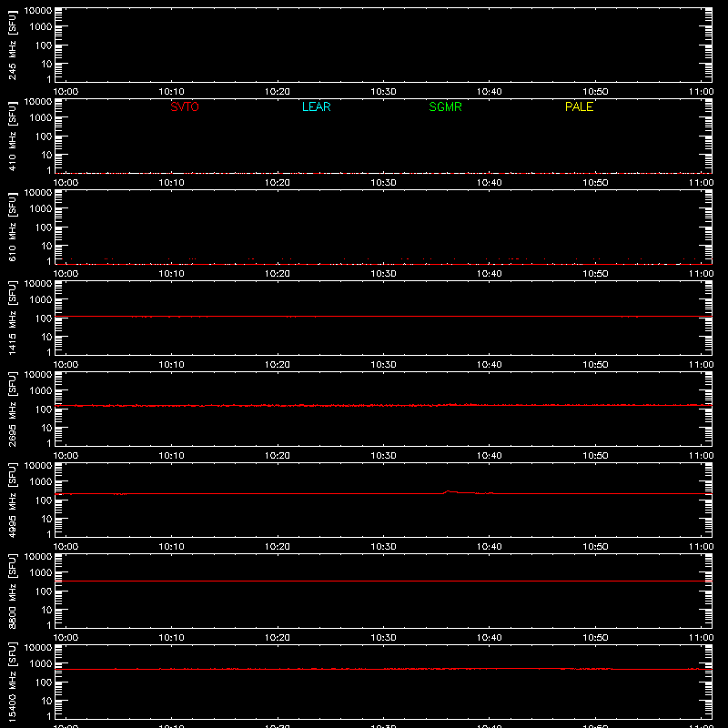Click the 1000 y-tick of 410 MHz panel
The height and width of the screenshot is (728, 728).
coord(41,118)
